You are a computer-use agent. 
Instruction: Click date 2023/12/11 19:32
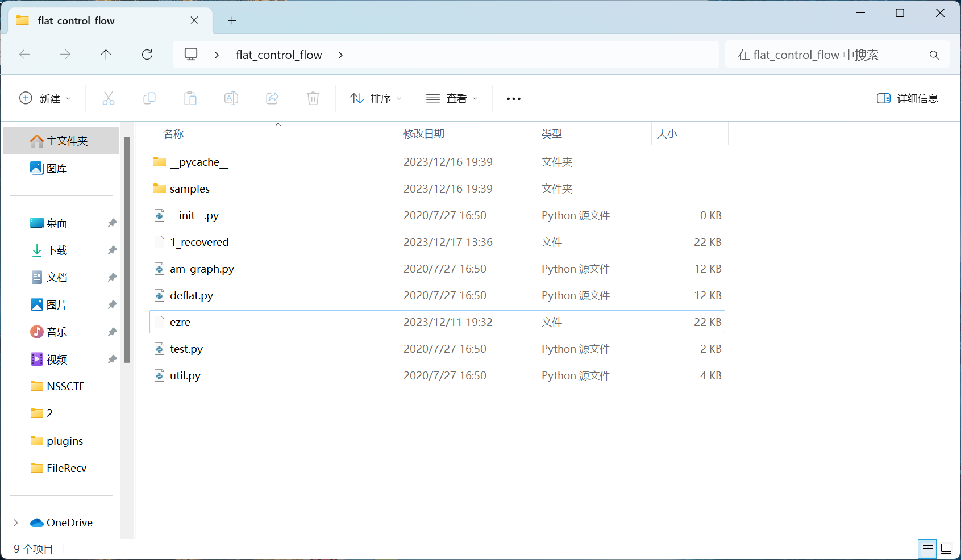click(448, 323)
